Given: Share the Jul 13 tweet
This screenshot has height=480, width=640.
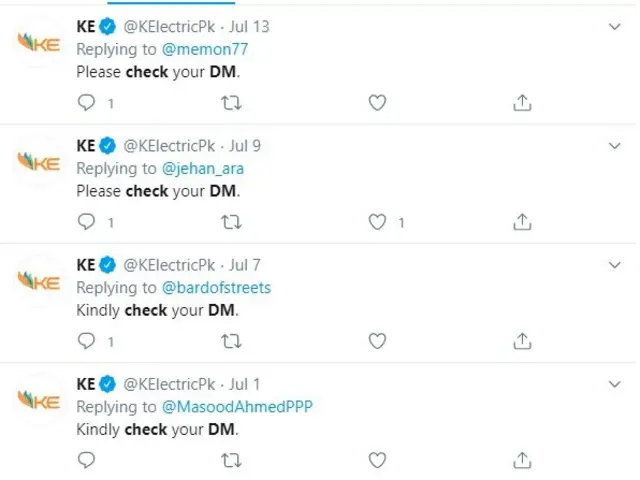Looking at the screenshot, I should pyautogui.click(x=521, y=102).
